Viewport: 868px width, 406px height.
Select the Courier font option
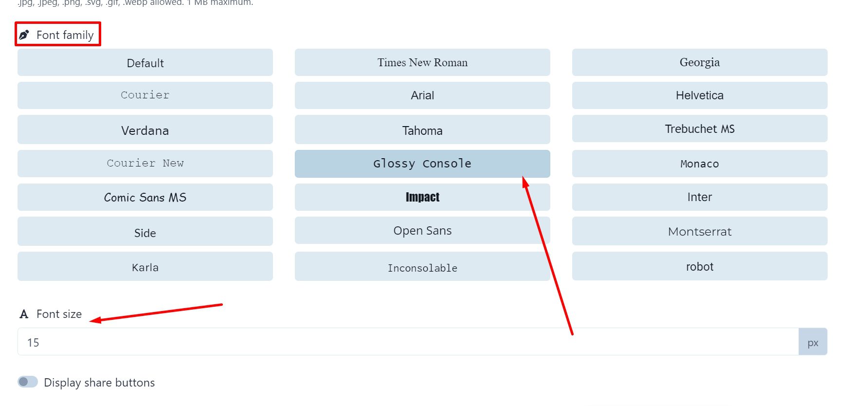[145, 95]
